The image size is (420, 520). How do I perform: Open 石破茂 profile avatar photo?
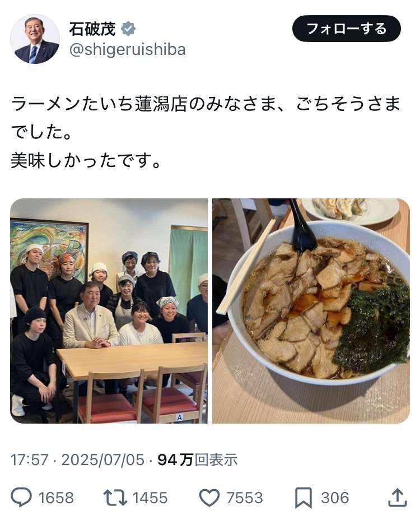[x=35, y=39]
